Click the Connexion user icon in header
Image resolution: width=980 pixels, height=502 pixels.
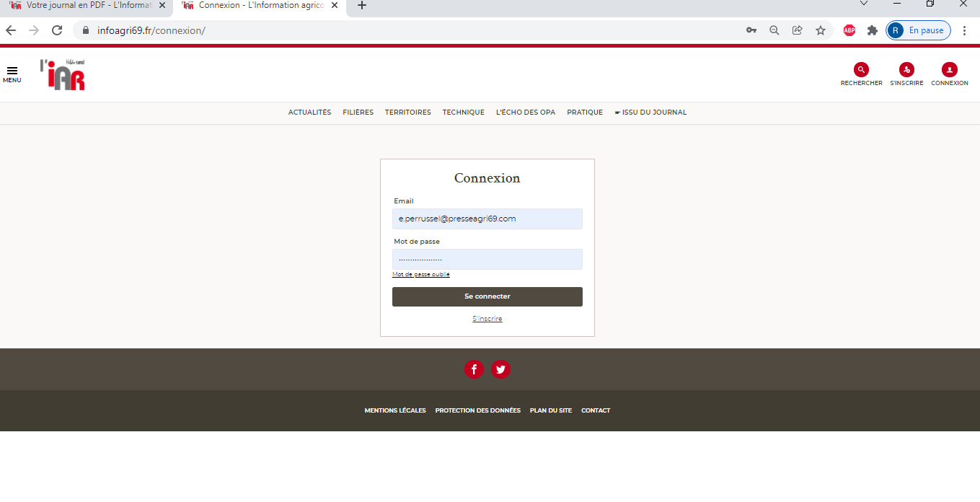click(949, 70)
